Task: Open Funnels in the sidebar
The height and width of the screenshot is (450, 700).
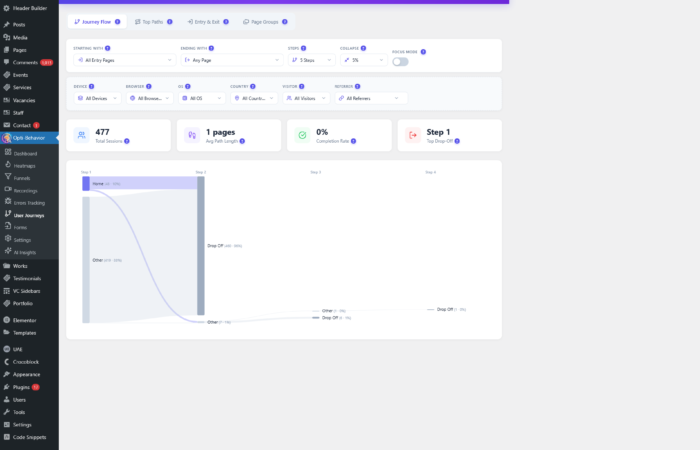Action: 22,178
